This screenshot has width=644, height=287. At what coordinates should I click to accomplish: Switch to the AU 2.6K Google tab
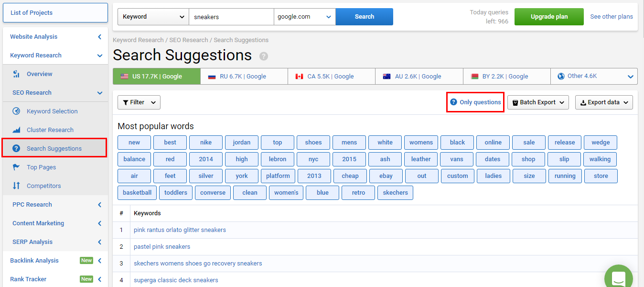pos(419,76)
